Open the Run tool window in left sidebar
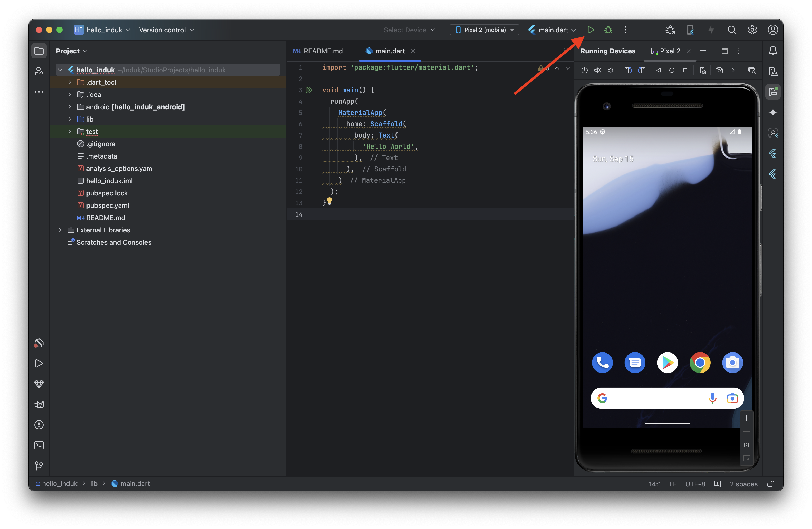Screen dimensions: 812x529 39,363
